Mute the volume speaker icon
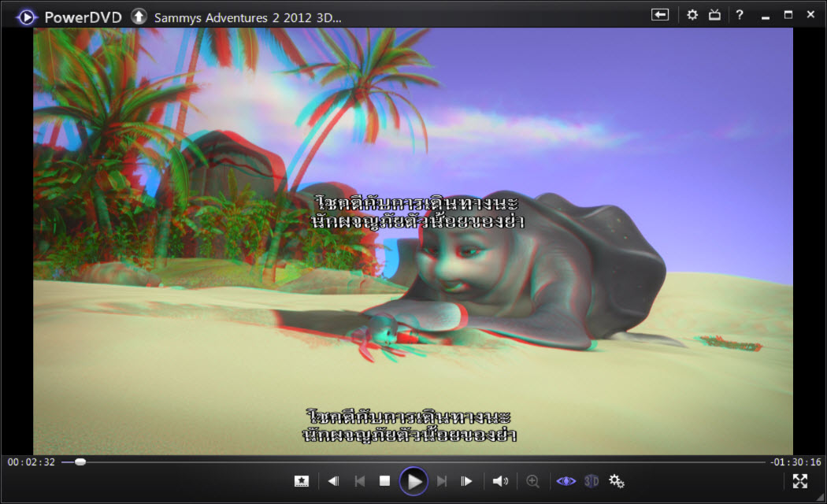 point(500,481)
